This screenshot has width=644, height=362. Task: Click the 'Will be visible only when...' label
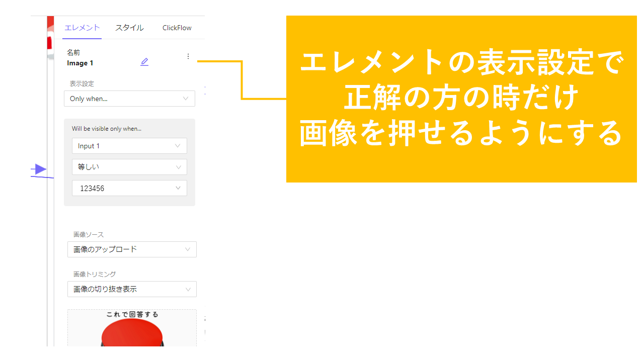(107, 129)
